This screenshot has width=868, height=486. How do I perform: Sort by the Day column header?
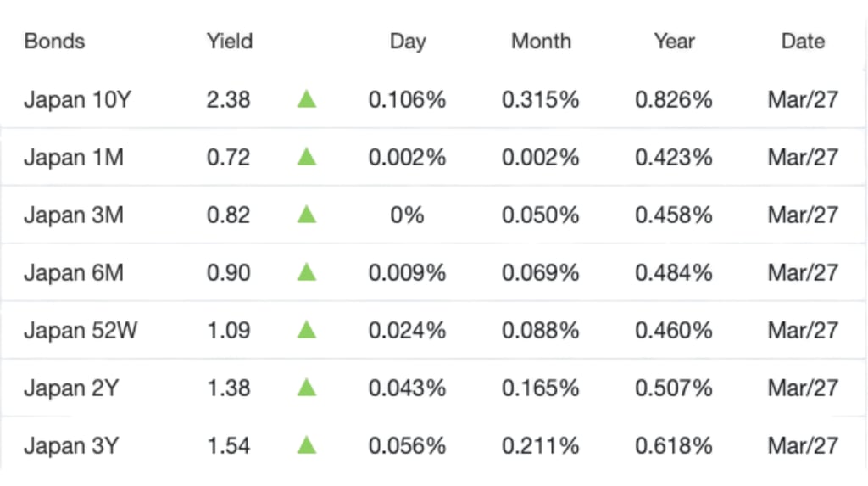pyautogui.click(x=407, y=41)
